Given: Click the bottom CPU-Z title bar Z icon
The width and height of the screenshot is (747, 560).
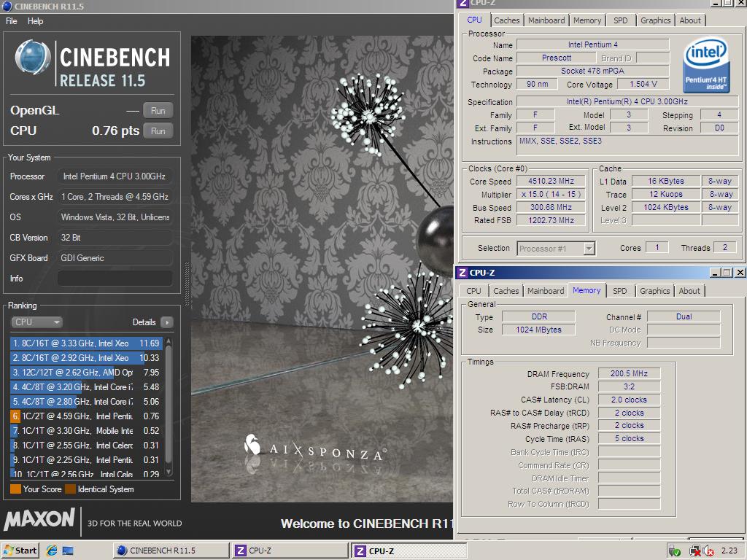Looking at the screenshot, I should pyautogui.click(x=462, y=273).
